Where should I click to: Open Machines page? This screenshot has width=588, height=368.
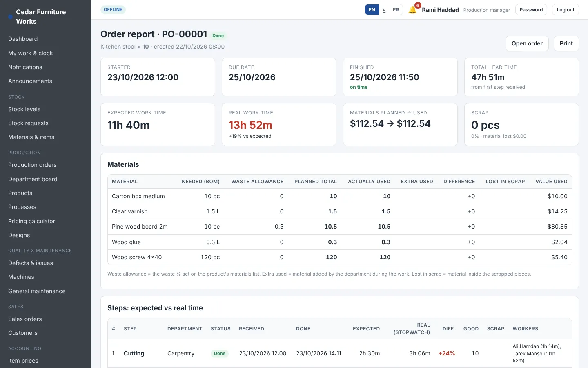click(x=21, y=277)
